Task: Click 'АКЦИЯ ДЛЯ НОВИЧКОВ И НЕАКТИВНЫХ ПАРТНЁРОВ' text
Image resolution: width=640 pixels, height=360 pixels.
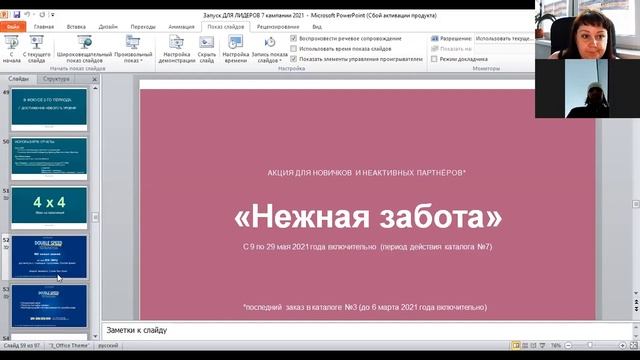Action: [367, 173]
